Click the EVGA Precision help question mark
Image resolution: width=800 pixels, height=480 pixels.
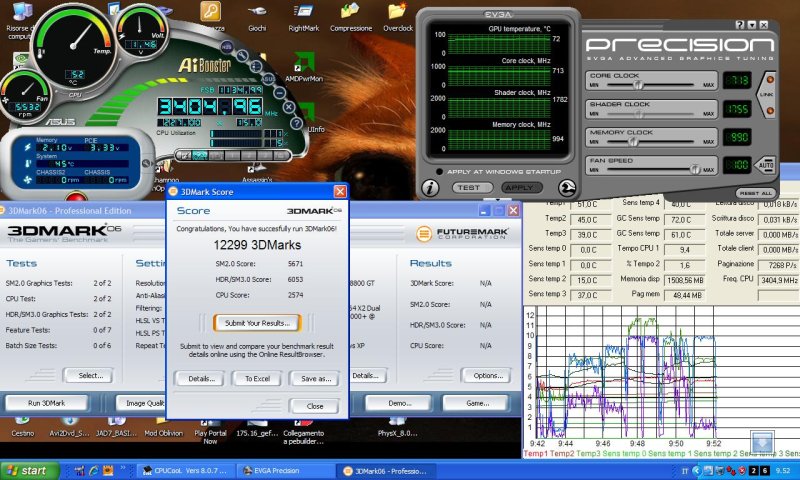740,24
